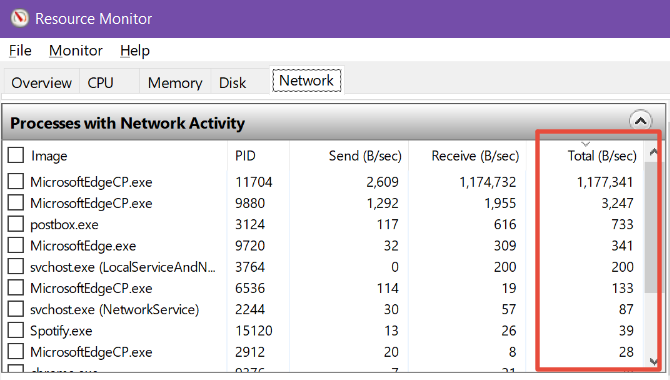The height and width of the screenshot is (380, 670).
Task: Switch to the Disk tab
Action: (232, 82)
